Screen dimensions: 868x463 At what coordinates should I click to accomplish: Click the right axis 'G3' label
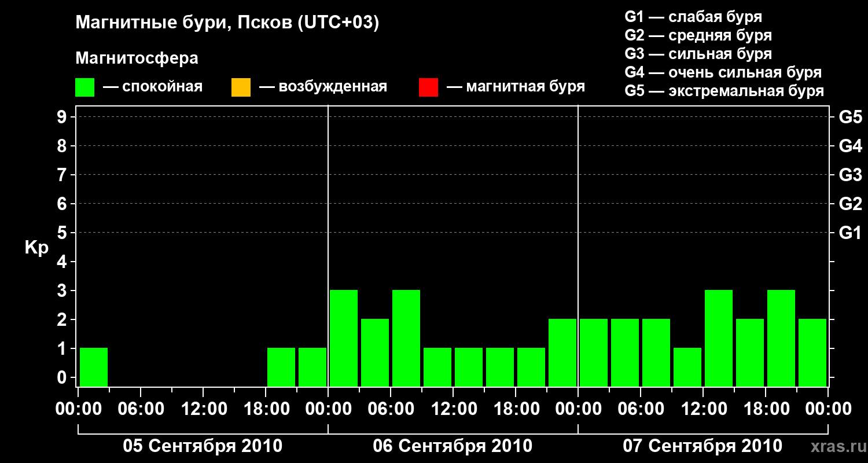click(x=851, y=175)
